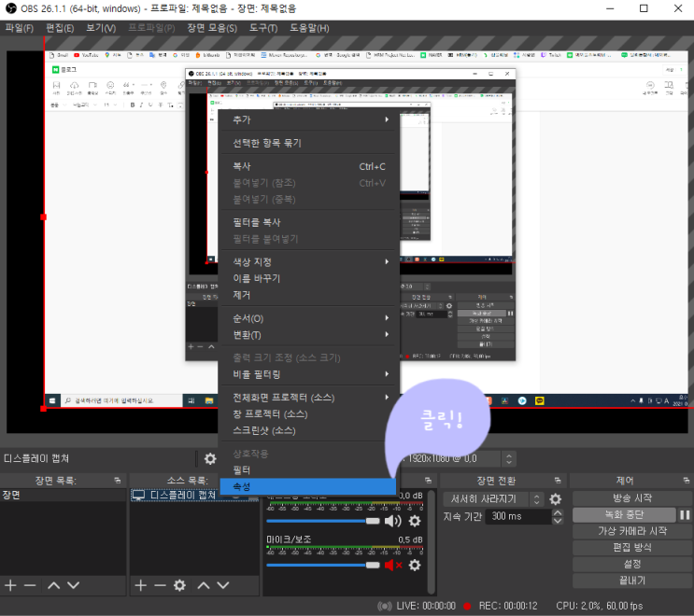Open the 필터 context menu entry
The image size is (694, 616).
[242, 469]
